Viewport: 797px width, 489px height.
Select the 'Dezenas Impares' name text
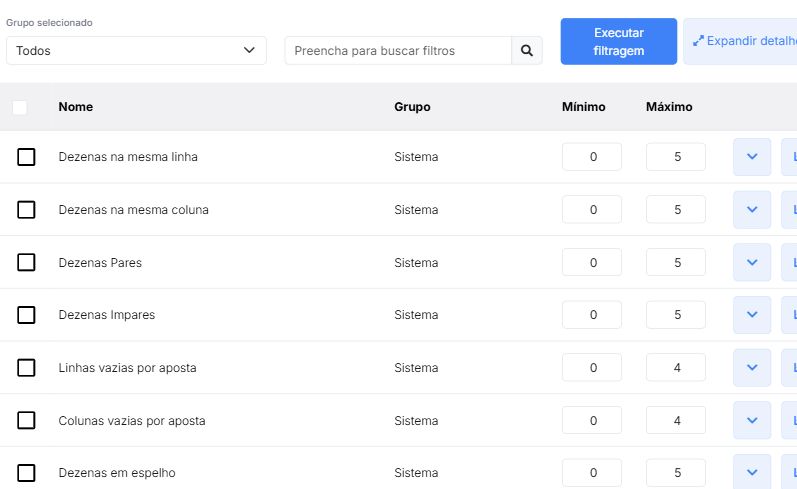click(107, 315)
